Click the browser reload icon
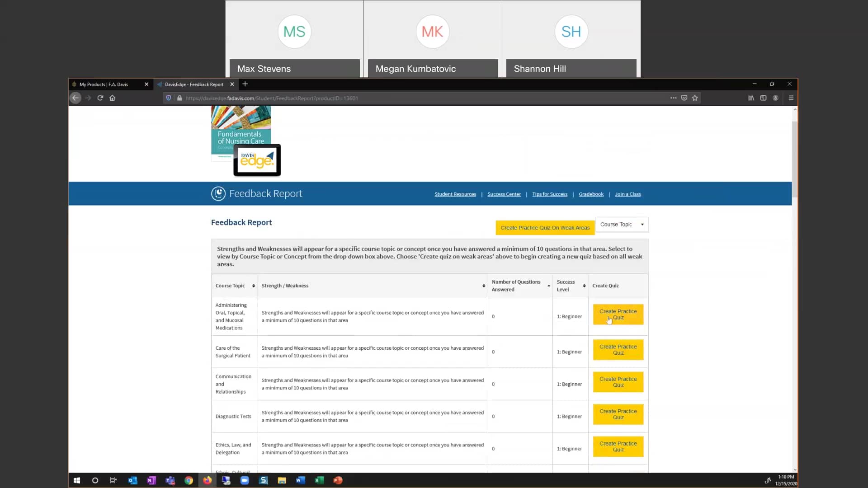The image size is (868, 488). pyautogui.click(x=100, y=98)
